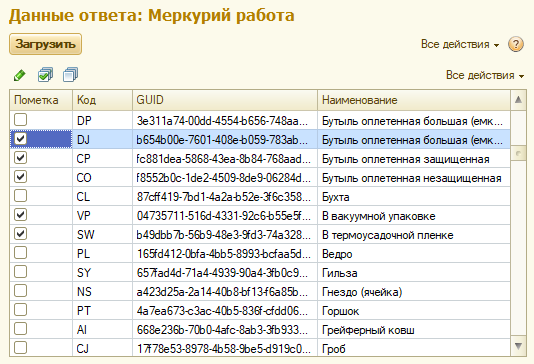Click the check all marks icon
Image resolution: width=534 pixels, height=364 pixels.
click(x=45, y=75)
